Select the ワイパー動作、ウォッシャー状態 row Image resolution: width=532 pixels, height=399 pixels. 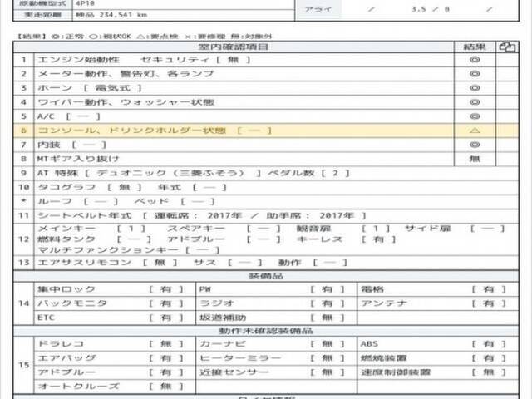[234, 102]
